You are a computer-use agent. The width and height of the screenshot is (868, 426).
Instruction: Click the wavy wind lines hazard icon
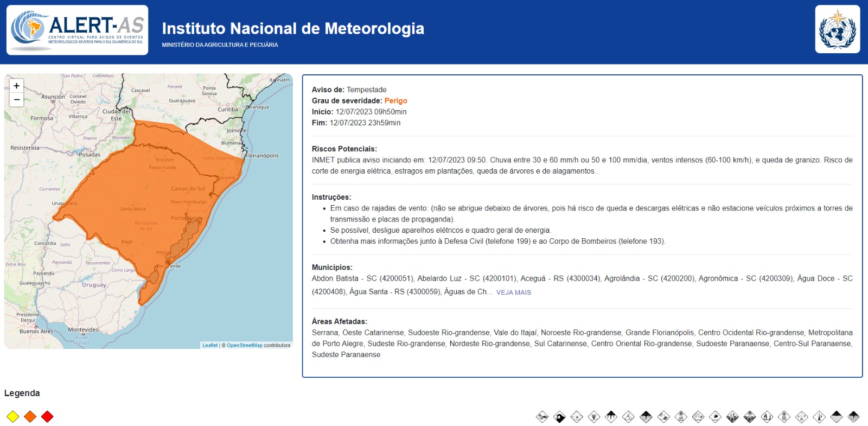pos(698,417)
